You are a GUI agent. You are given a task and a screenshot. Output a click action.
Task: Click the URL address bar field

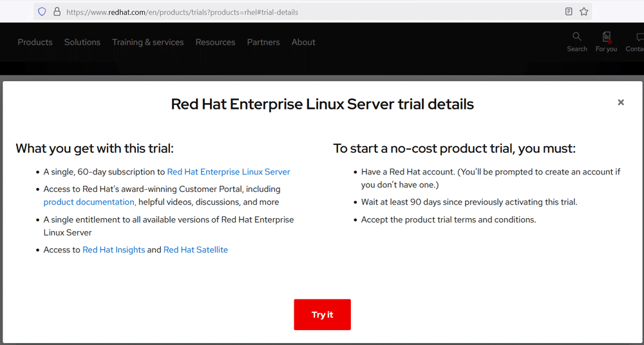pos(312,12)
